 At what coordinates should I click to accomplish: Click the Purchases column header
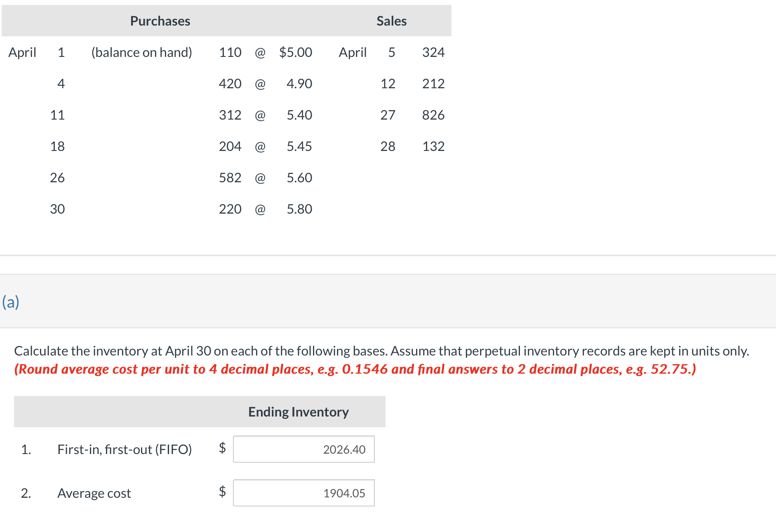pos(160,21)
